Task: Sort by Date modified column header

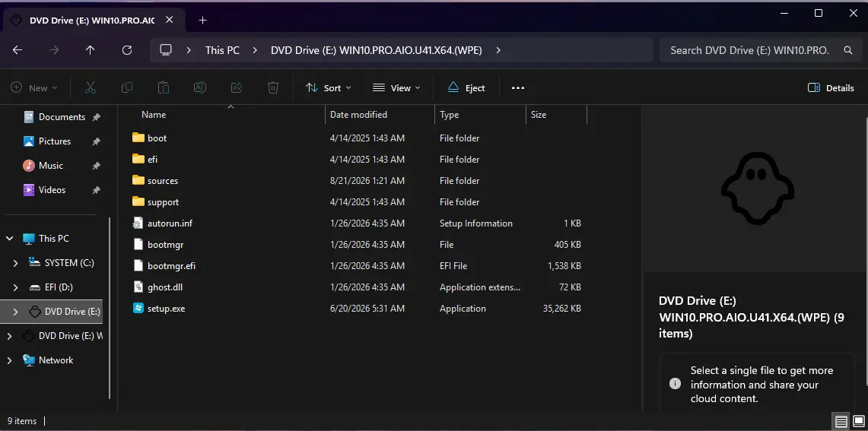Action: (359, 115)
